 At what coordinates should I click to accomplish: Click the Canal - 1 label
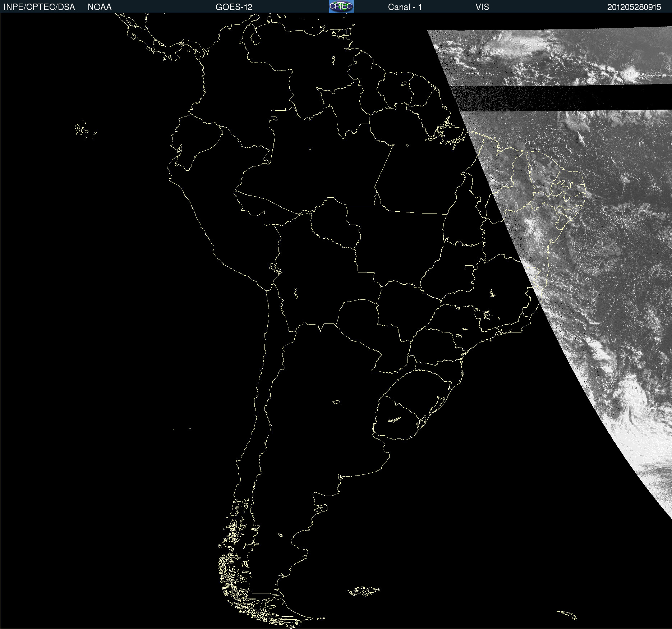405,7
